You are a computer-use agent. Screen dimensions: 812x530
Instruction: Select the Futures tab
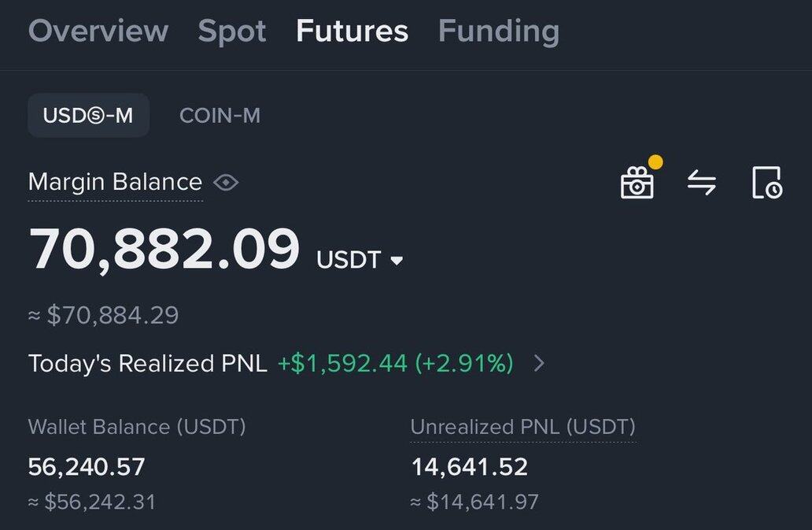coord(352,31)
